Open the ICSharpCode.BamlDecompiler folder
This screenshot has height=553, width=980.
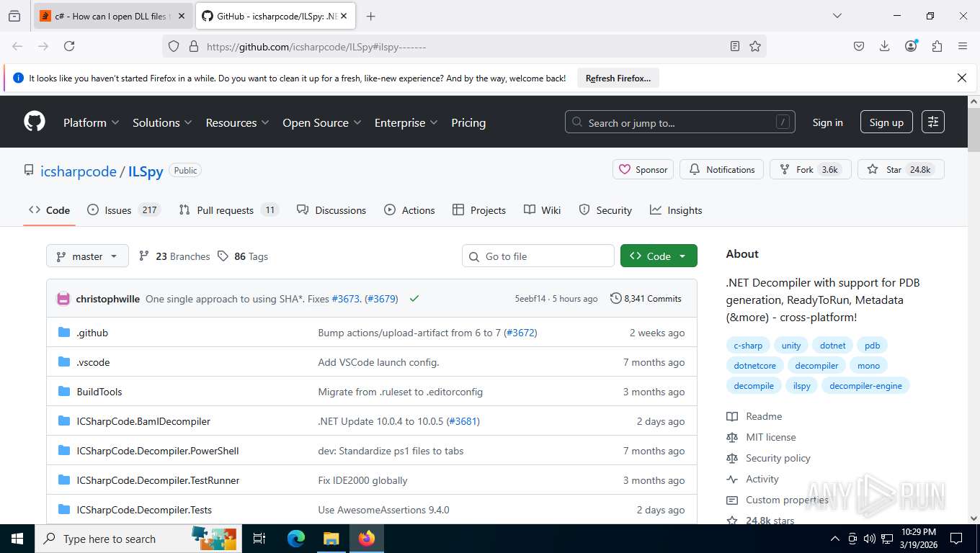(x=143, y=421)
